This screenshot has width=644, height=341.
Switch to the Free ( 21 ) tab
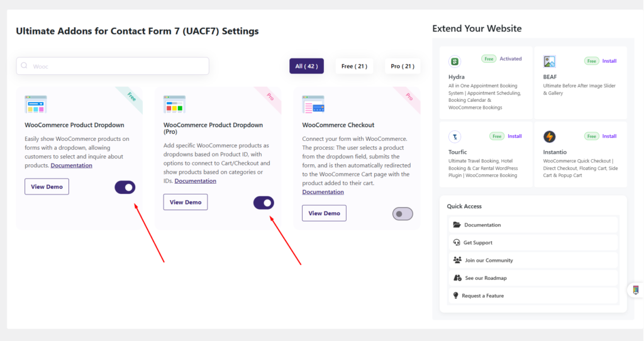coord(354,66)
